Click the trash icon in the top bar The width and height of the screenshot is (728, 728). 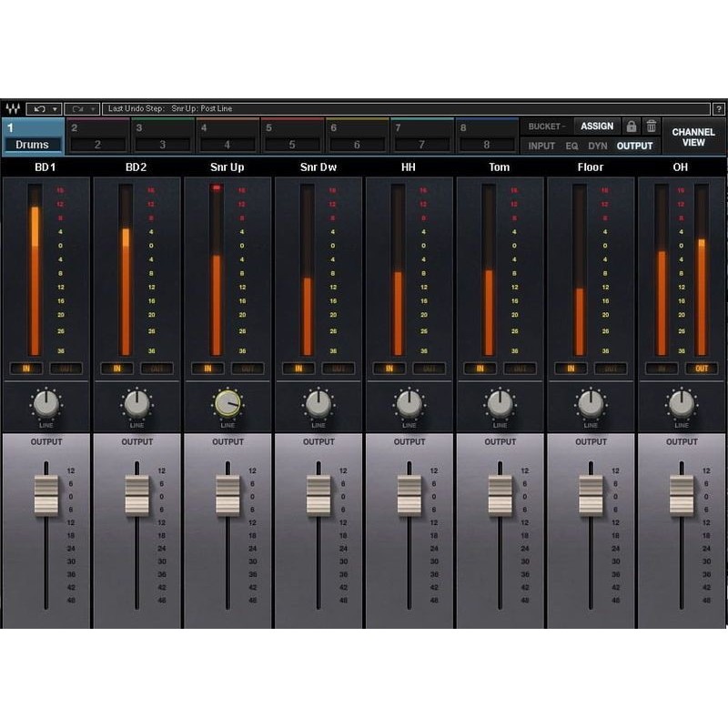pos(652,126)
